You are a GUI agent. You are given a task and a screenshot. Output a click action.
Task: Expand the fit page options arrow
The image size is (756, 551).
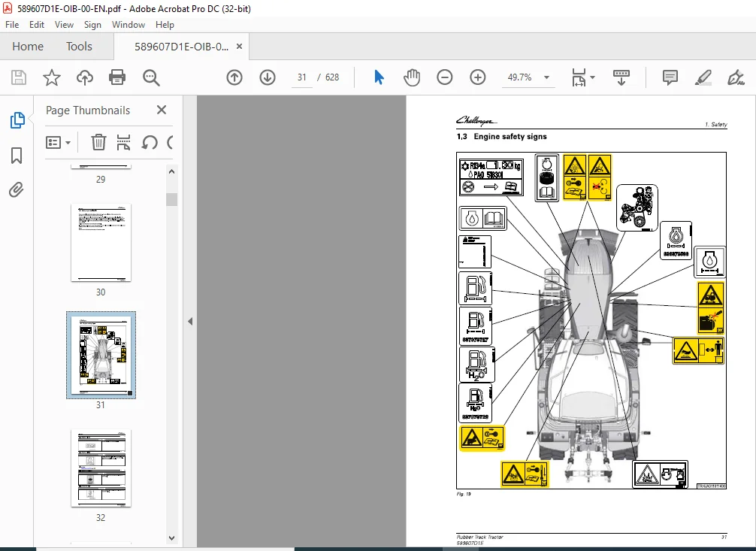[593, 77]
